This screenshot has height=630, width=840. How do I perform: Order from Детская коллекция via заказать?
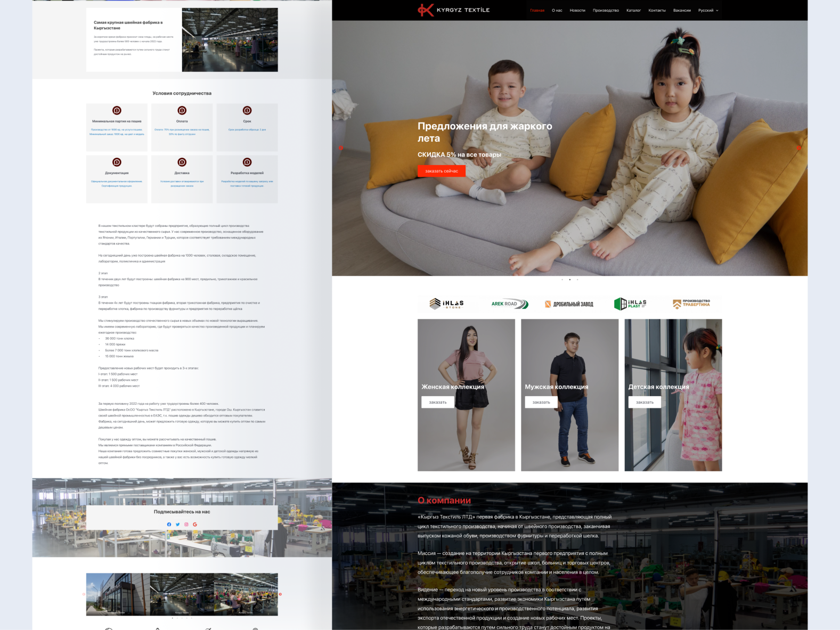click(x=645, y=403)
